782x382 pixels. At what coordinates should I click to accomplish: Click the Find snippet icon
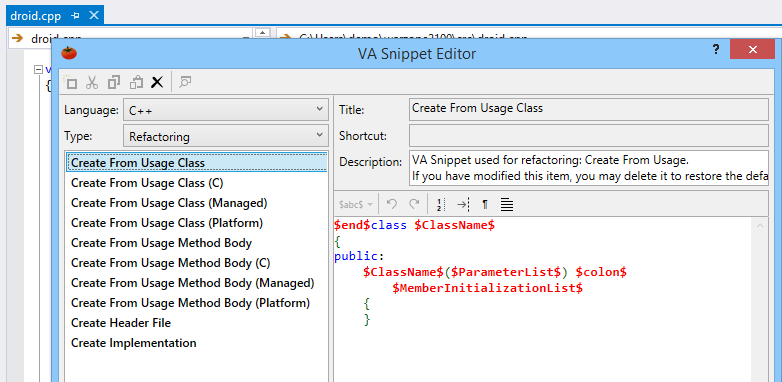pyautogui.click(x=186, y=82)
